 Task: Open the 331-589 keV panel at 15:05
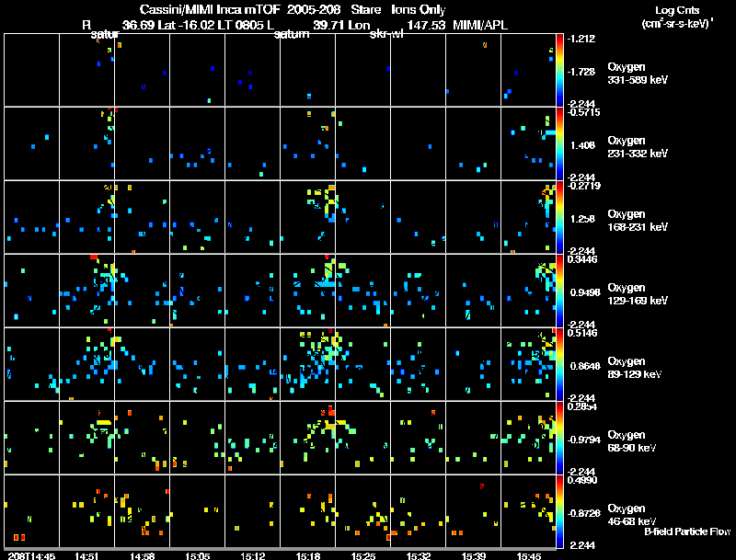(197, 70)
